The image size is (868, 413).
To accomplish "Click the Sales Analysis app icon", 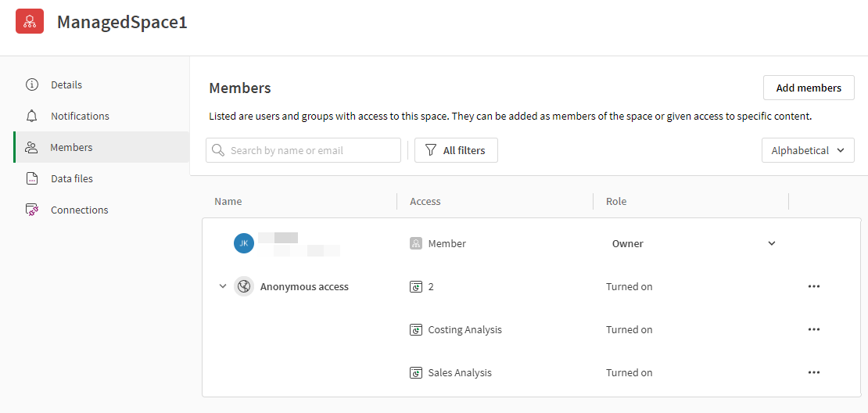I will pos(416,372).
